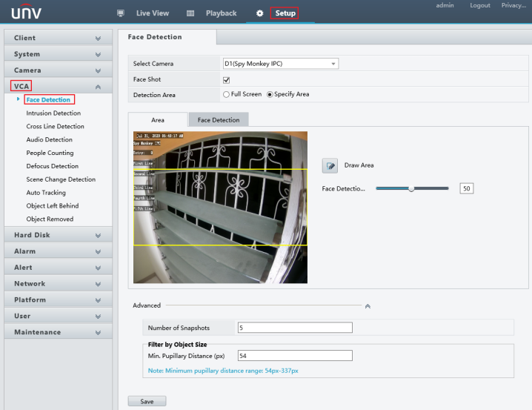The height and width of the screenshot is (410, 532).
Task: Switch to the Face Detection sub-tab
Action: (x=219, y=119)
